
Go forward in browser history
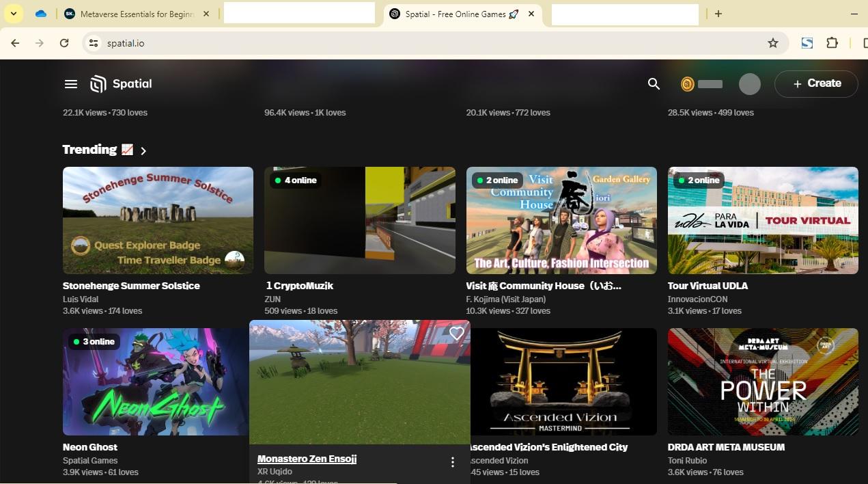[40, 43]
